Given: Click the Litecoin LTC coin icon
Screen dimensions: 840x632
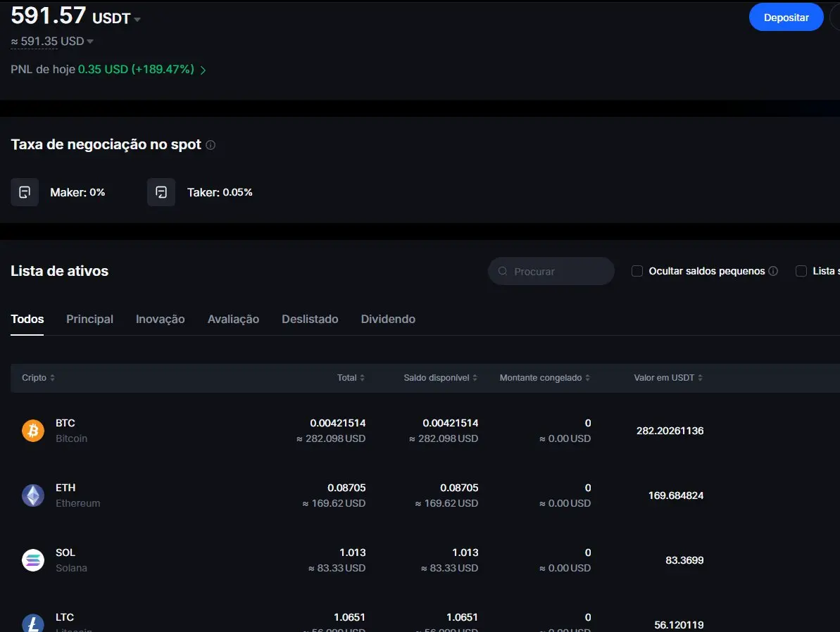Looking at the screenshot, I should (x=32, y=624).
